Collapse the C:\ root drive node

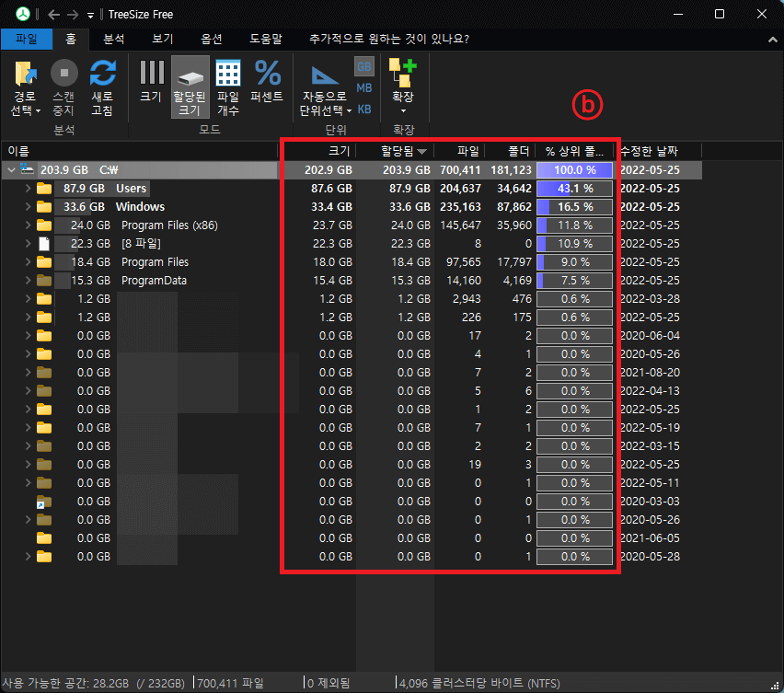click(11, 170)
